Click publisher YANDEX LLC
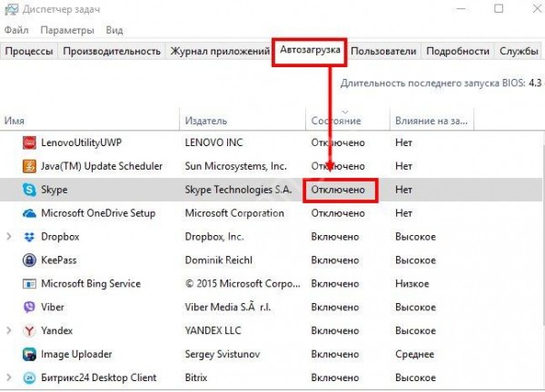545x392 pixels. tap(213, 330)
